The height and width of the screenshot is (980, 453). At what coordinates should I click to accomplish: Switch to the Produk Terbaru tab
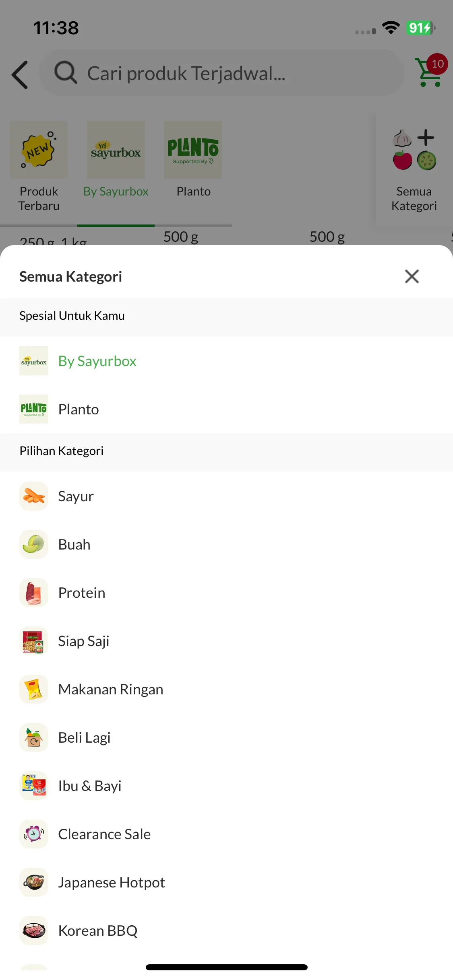39,167
